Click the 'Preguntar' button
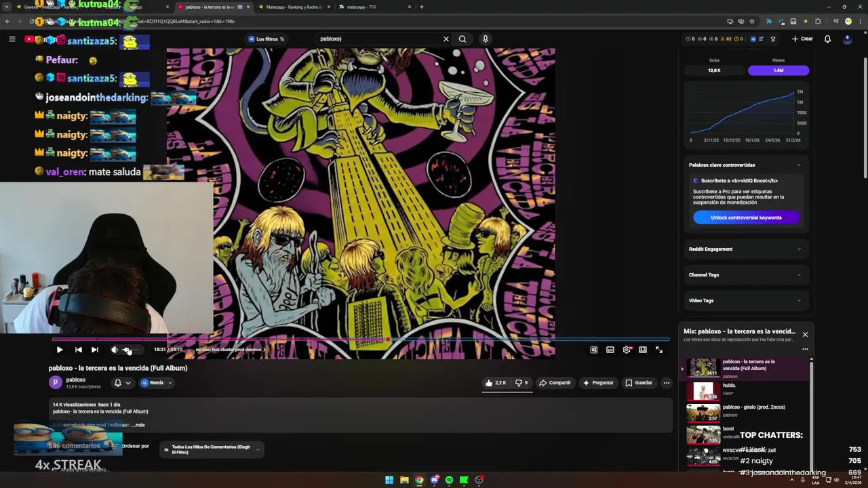 pos(598,383)
